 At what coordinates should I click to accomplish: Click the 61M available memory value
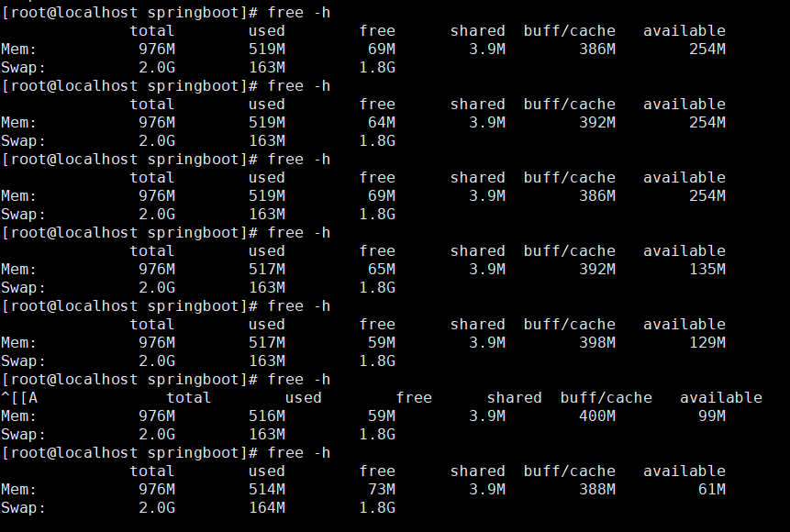711,490
